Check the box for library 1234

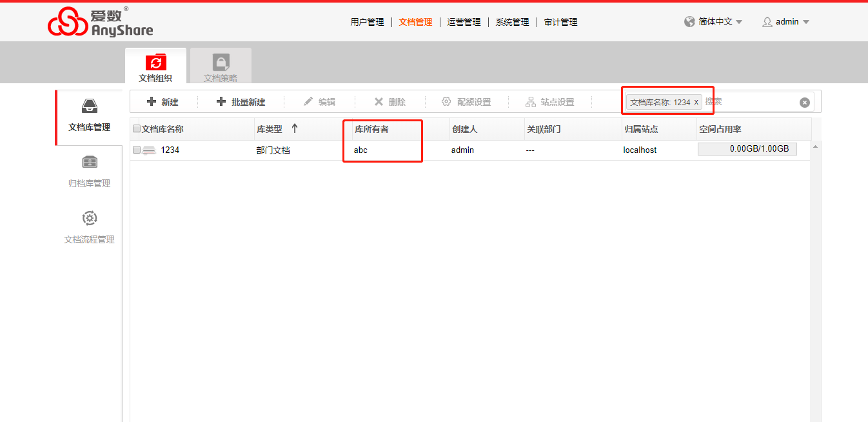[x=136, y=150]
